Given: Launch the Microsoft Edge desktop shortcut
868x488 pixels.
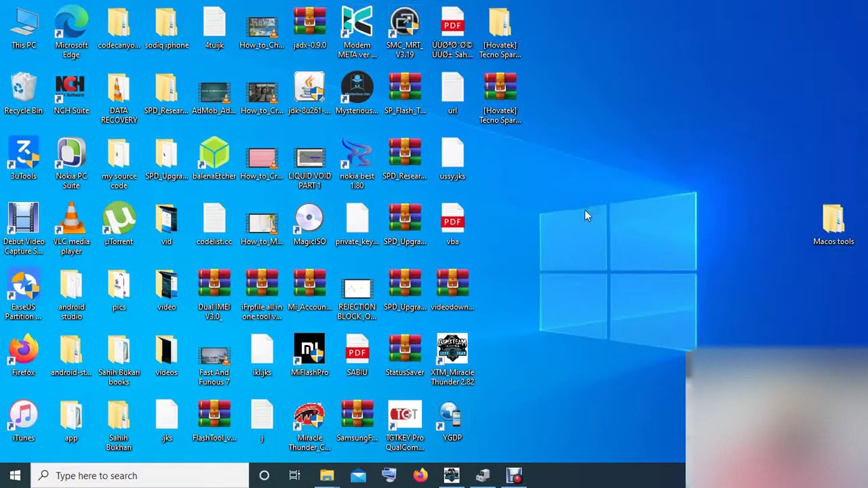Looking at the screenshot, I should [x=71, y=33].
